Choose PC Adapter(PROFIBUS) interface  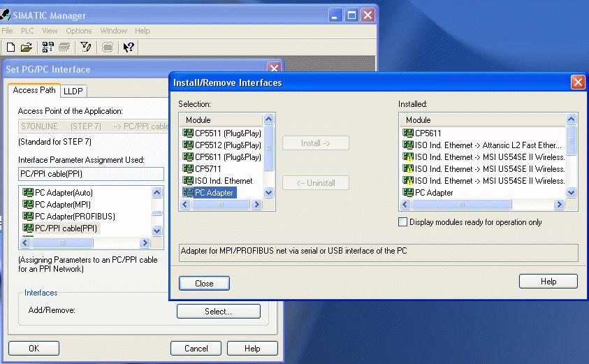pos(68,217)
